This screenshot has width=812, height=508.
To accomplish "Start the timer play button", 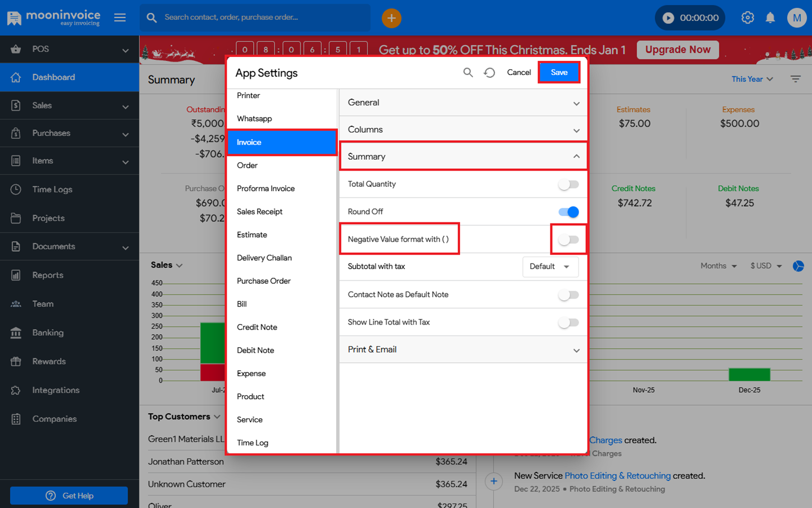I will click(x=668, y=18).
